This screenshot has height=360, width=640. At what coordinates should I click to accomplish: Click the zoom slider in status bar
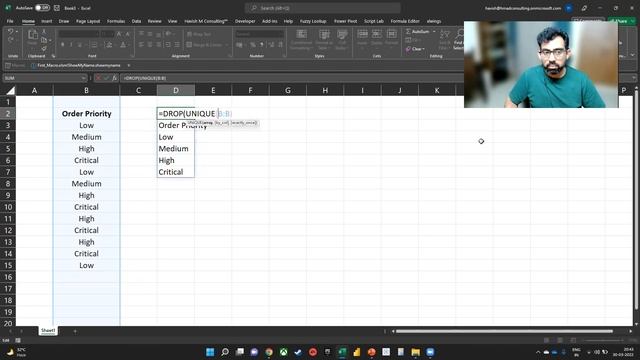(602, 340)
